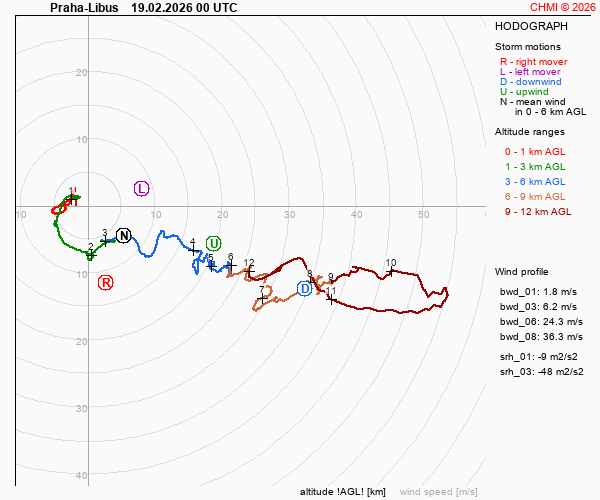Click the green circled U upwind marker
The height and width of the screenshot is (500, 600).
[213, 243]
